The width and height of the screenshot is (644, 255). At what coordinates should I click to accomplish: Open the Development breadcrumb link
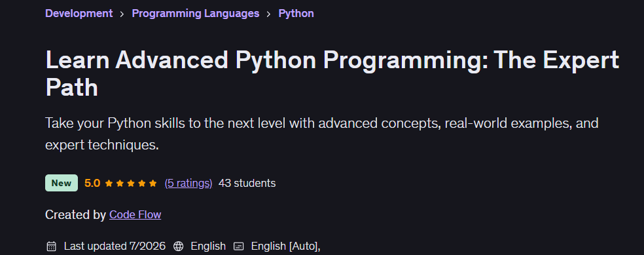tap(79, 13)
